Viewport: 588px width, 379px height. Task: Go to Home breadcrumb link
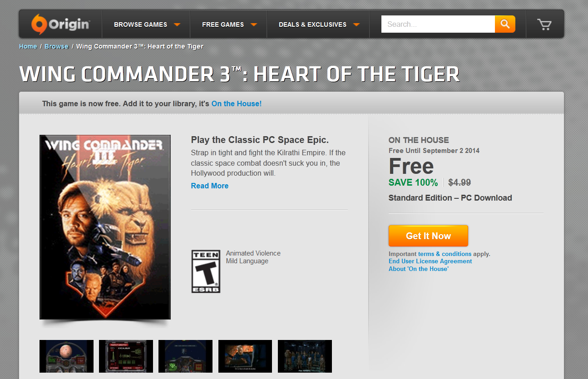click(28, 46)
